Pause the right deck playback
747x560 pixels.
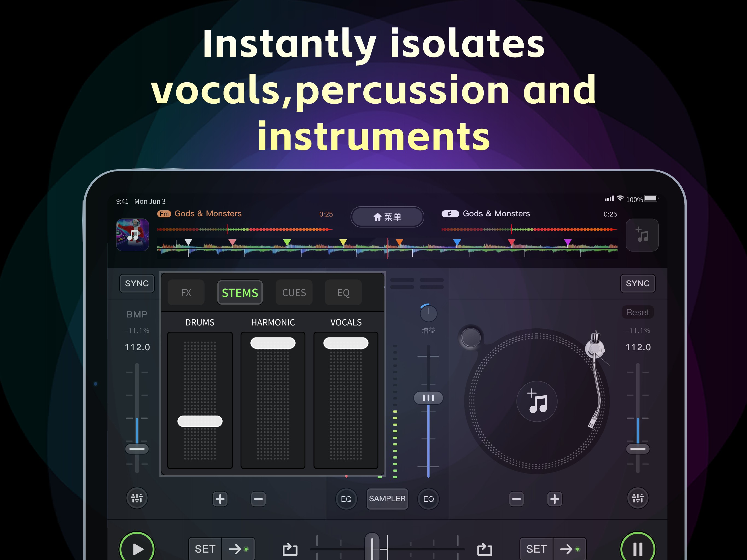tap(637, 549)
